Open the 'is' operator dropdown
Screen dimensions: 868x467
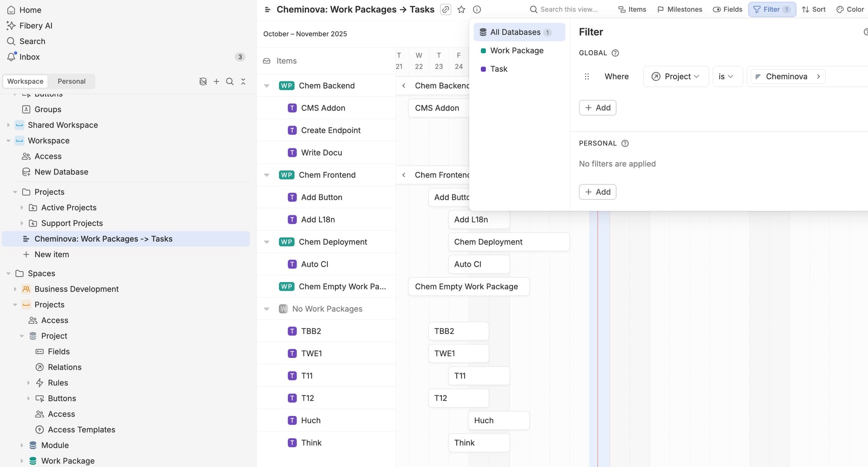click(x=726, y=76)
